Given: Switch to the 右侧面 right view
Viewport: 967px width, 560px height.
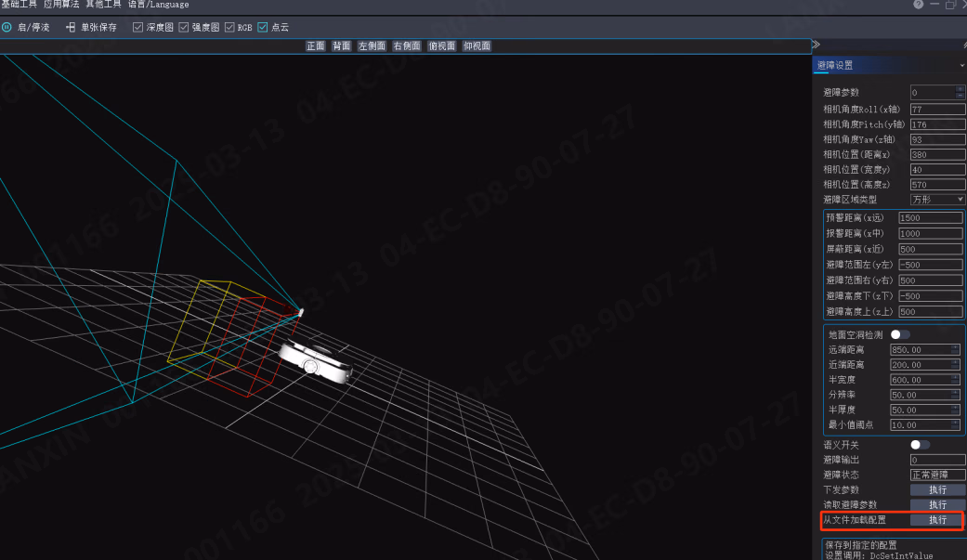Looking at the screenshot, I should (407, 46).
